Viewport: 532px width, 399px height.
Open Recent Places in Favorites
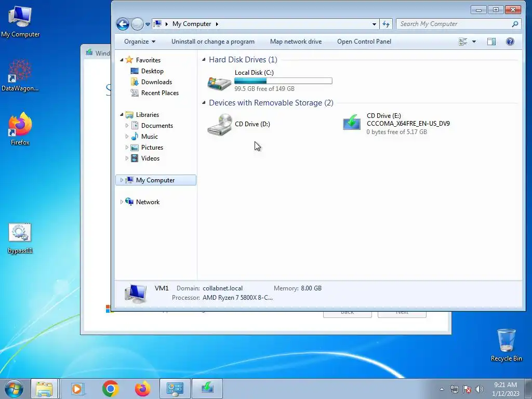coord(160,92)
